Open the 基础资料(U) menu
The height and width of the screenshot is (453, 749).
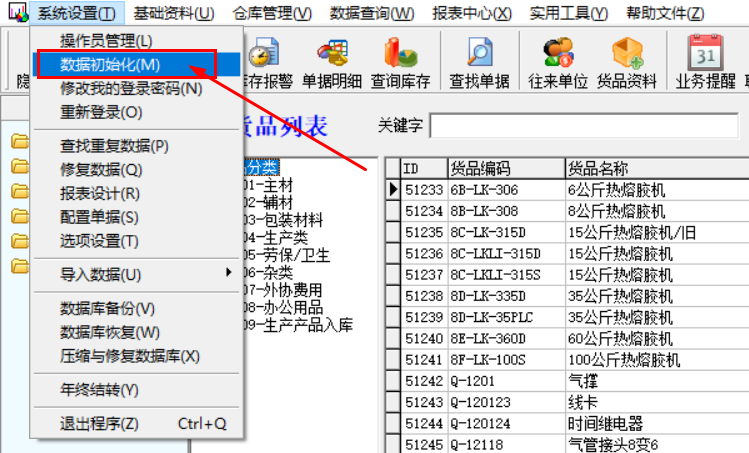174,13
